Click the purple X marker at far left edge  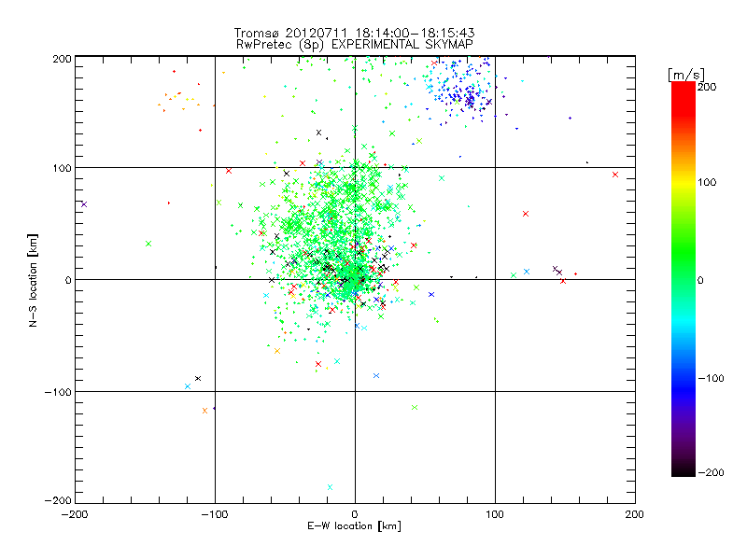[x=84, y=204]
